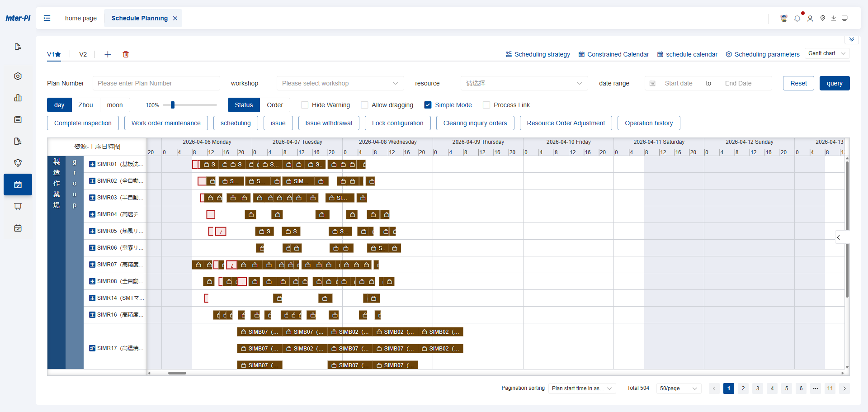
Task: Click the avatar mascot icon in header
Action: [784, 19]
